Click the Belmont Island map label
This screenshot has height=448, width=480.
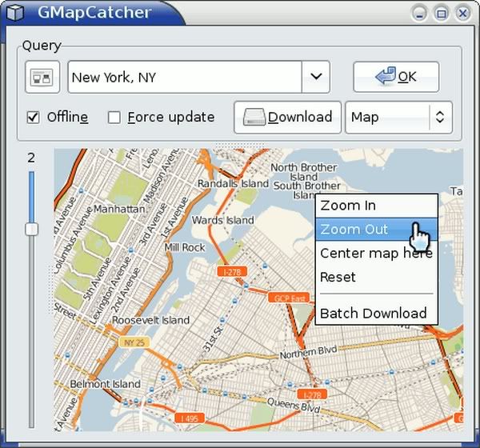pos(105,384)
